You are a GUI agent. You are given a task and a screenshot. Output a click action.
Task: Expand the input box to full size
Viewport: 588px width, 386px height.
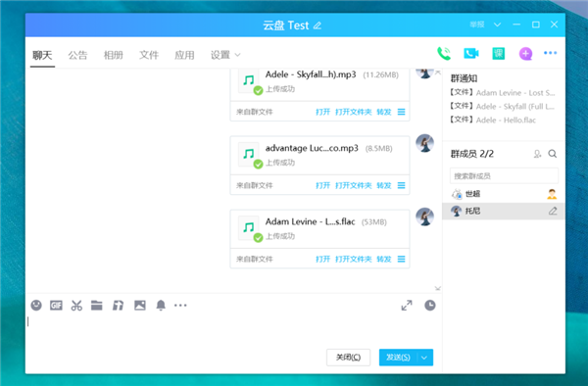tap(407, 306)
